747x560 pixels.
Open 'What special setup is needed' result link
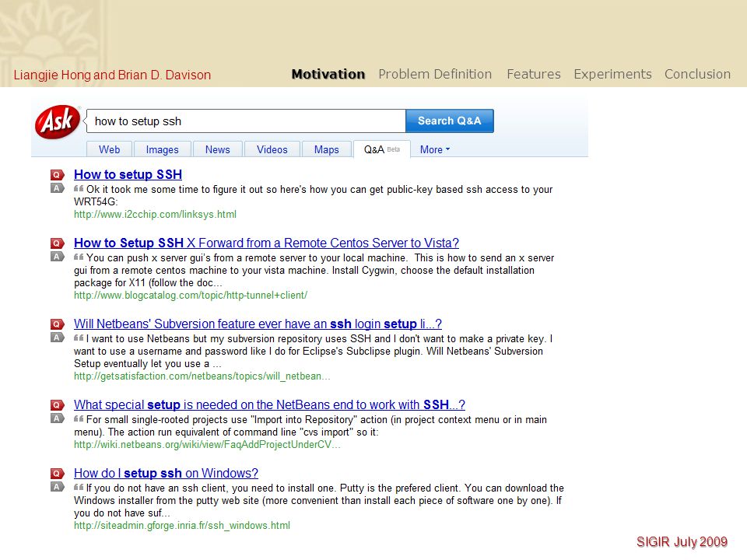269,405
